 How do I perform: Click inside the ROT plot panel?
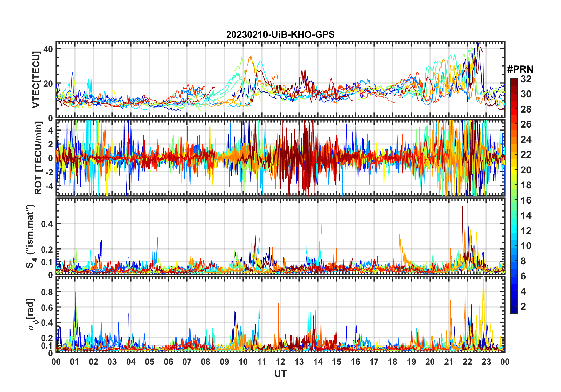[x=280, y=158]
